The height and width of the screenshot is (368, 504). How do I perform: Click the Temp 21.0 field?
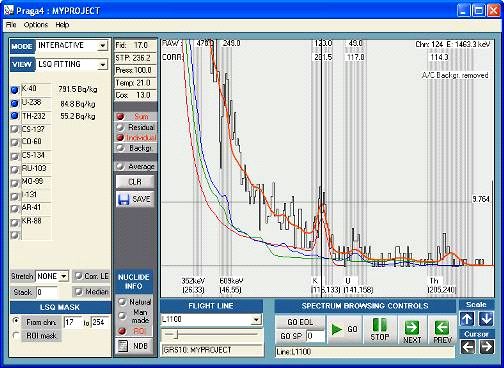[x=135, y=83]
